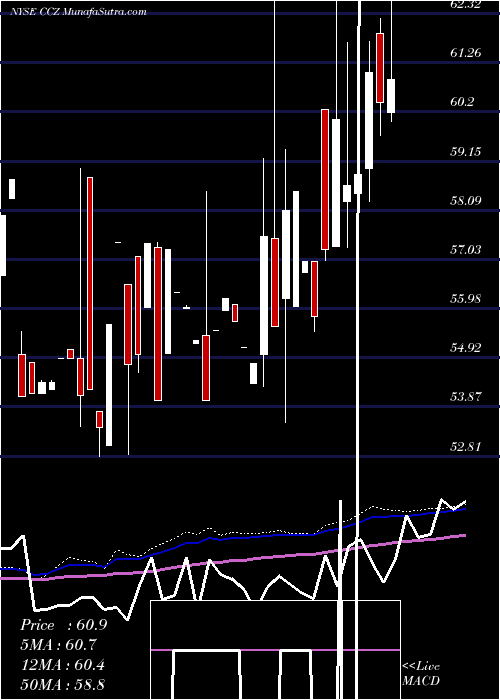500x700 pixels.
Task: Click the 54.92 price axis label
Action: [x=466, y=348]
